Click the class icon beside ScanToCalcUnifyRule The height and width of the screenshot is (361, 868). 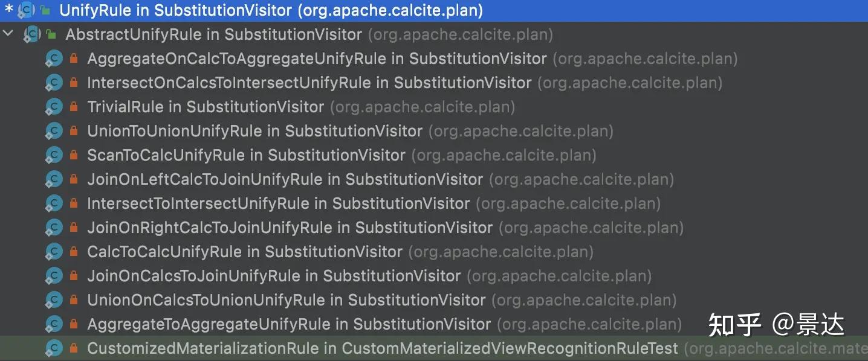54,155
